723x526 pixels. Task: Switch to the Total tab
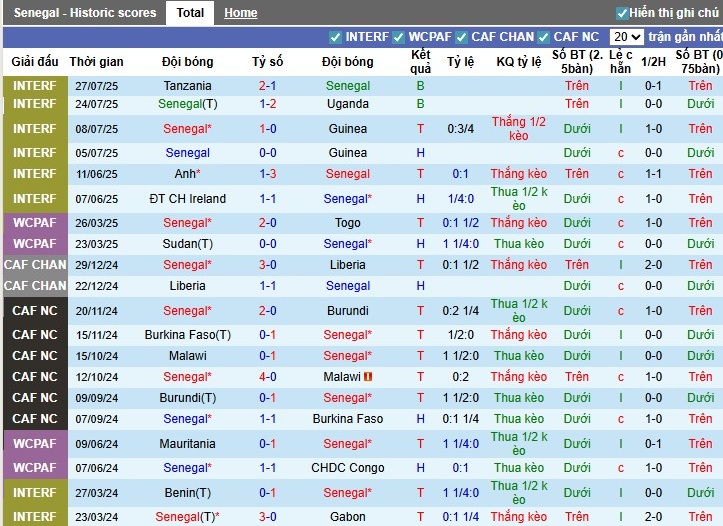click(190, 13)
